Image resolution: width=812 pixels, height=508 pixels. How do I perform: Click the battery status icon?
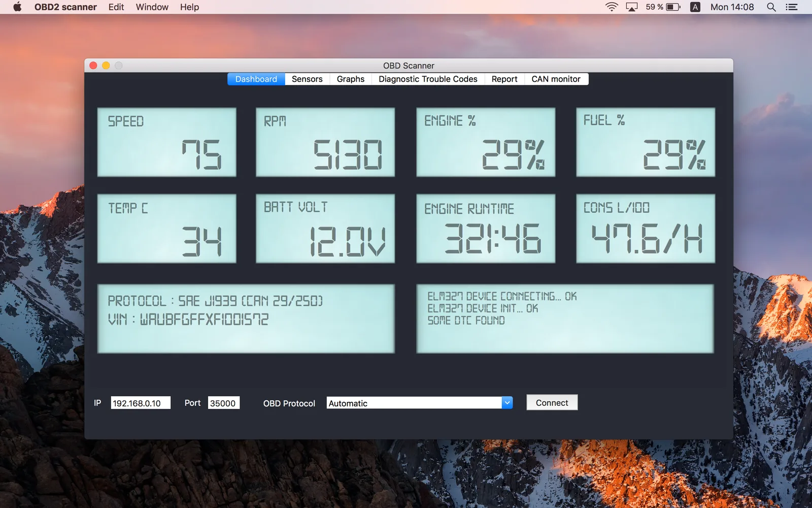pos(673,7)
